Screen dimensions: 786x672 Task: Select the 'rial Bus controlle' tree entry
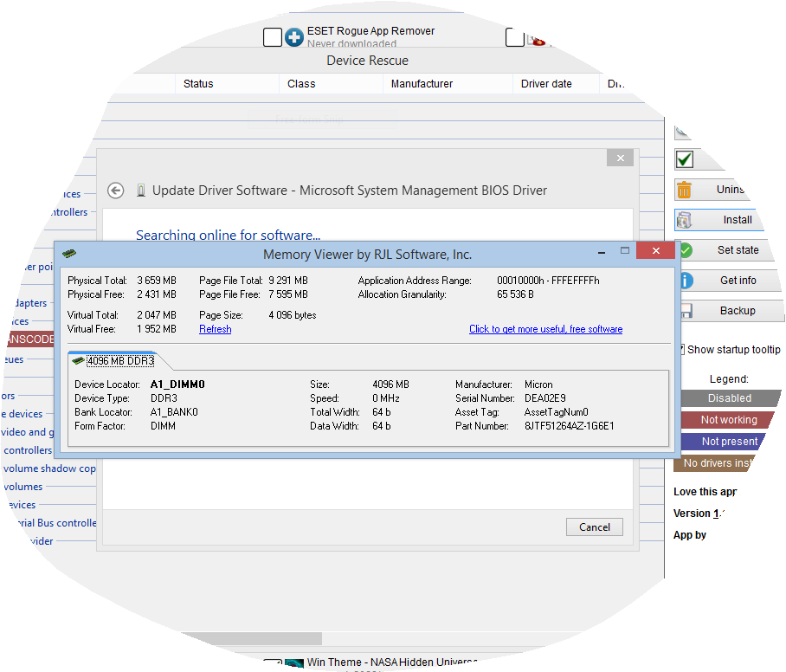click(x=56, y=522)
